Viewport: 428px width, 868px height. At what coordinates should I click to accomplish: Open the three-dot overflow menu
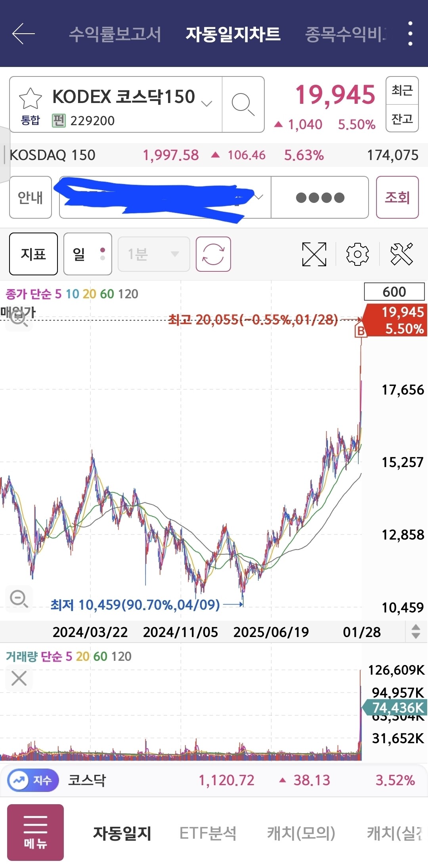[x=410, y=34]
